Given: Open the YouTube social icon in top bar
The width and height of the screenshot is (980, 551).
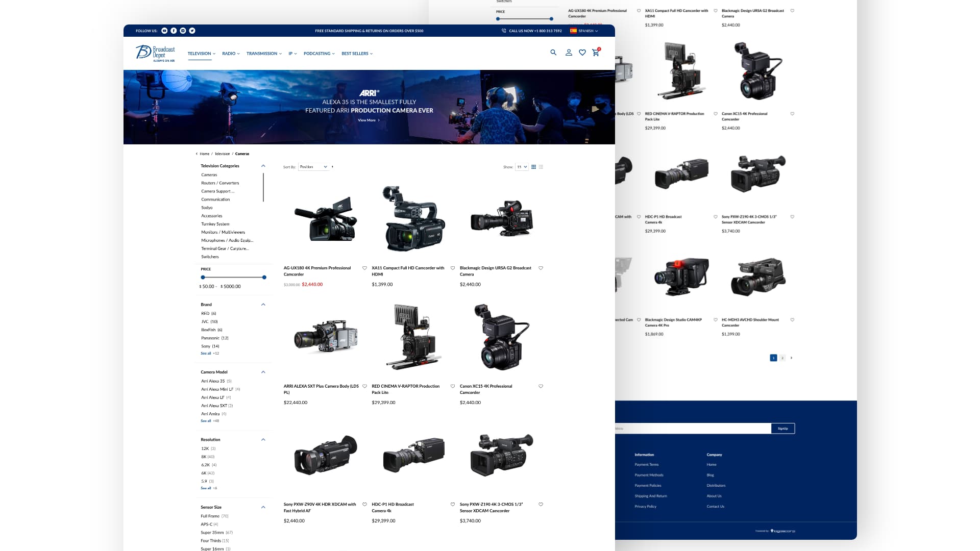Looking at the screenshot, I should tap(164, 31).
